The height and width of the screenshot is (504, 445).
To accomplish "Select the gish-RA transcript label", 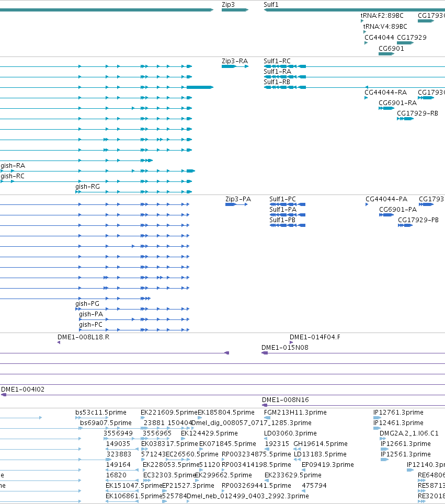I will [13, 166].
